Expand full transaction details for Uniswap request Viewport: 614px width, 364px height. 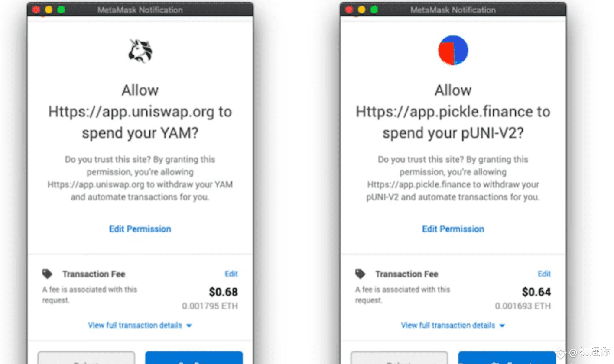click(135, 325)
